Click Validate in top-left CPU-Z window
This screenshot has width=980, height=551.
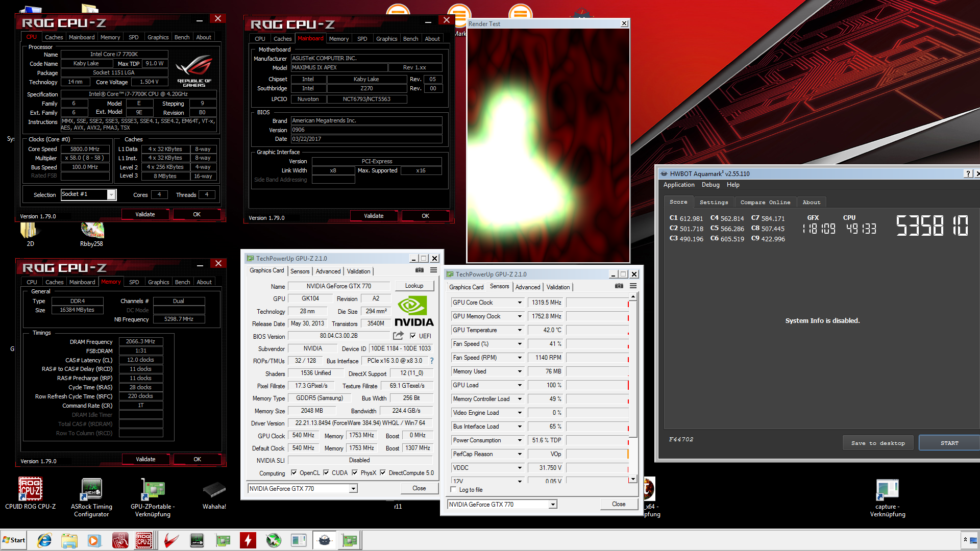click(145, 214)
